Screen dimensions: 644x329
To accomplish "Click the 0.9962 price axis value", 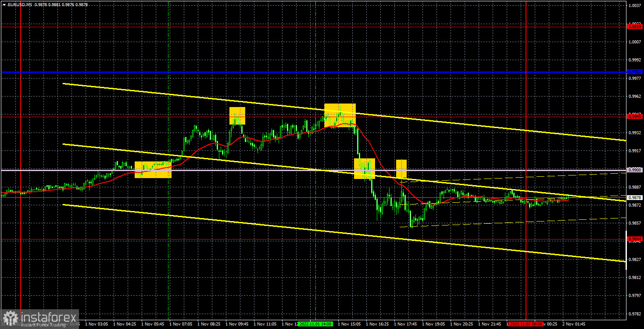I will [635, 97].
